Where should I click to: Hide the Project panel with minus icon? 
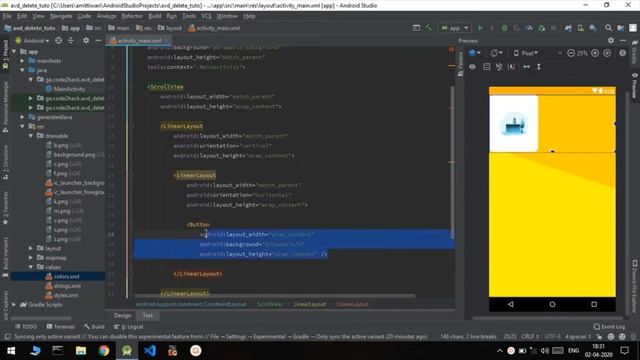click(x=98, y=40)
